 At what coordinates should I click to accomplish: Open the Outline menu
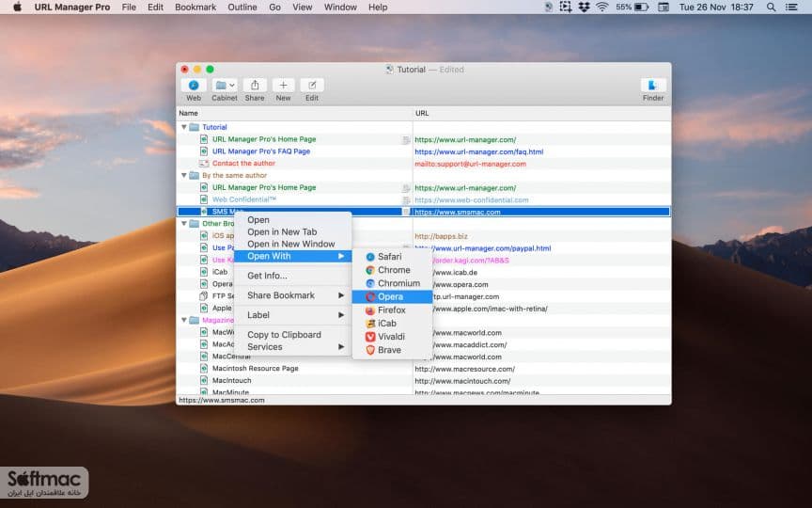[x=242, y=8]
